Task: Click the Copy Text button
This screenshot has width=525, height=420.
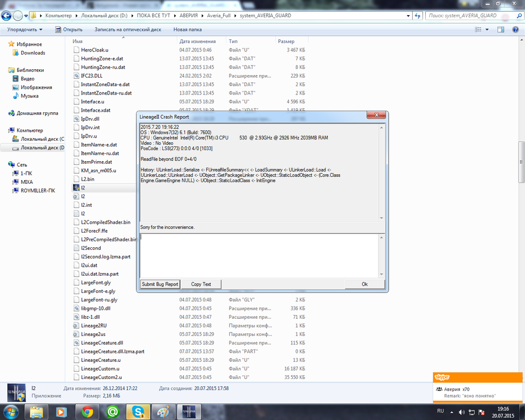Action: click(201, 284)
